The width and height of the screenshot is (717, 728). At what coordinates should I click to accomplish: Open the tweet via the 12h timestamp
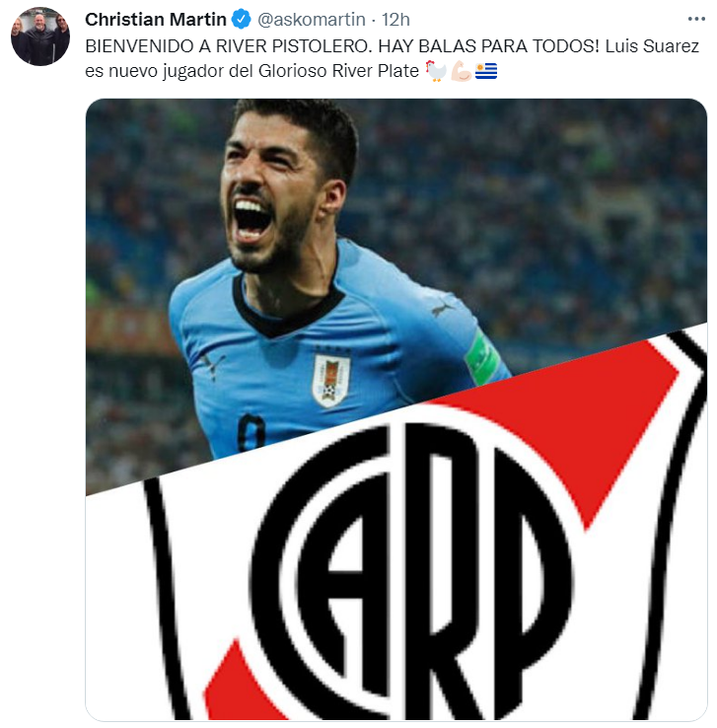tap(395, 20)
